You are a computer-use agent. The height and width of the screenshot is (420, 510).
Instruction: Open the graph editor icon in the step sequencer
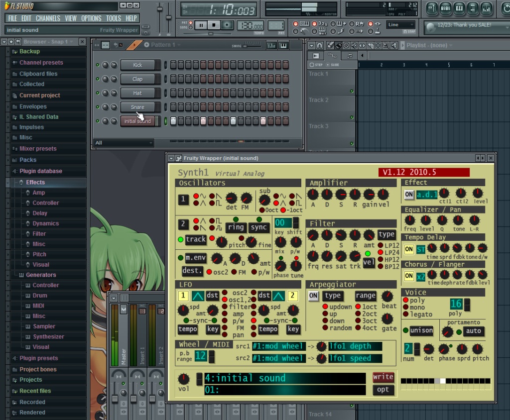tap(271, 45)
